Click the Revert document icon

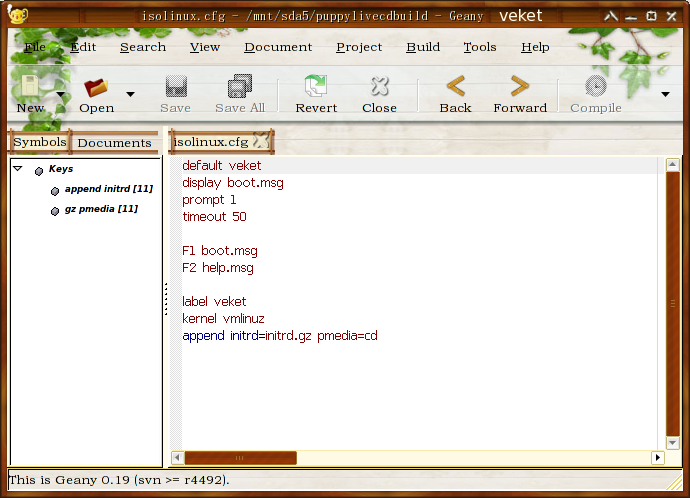[316, 86]
